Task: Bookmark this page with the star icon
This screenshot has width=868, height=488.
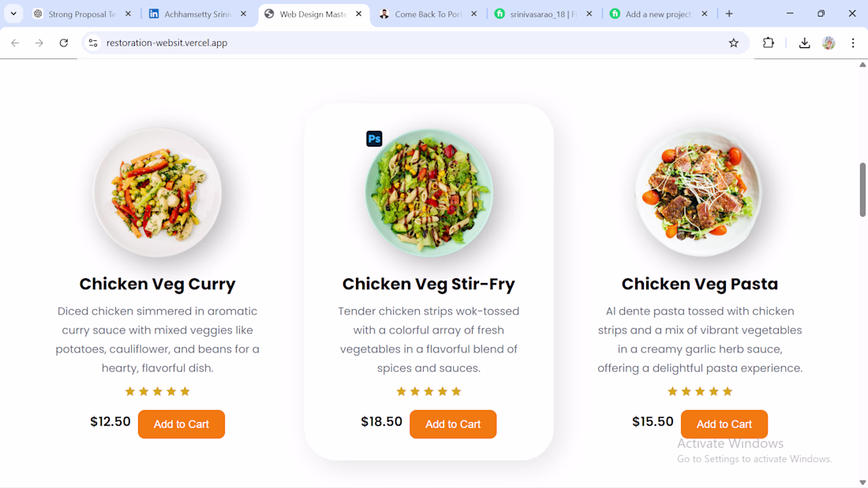Action: pos(734,43)
